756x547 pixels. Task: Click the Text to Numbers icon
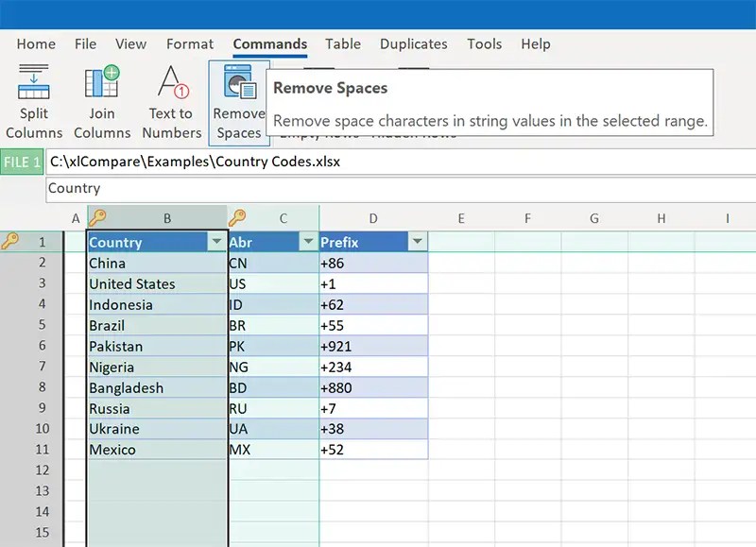coord(171,94)
